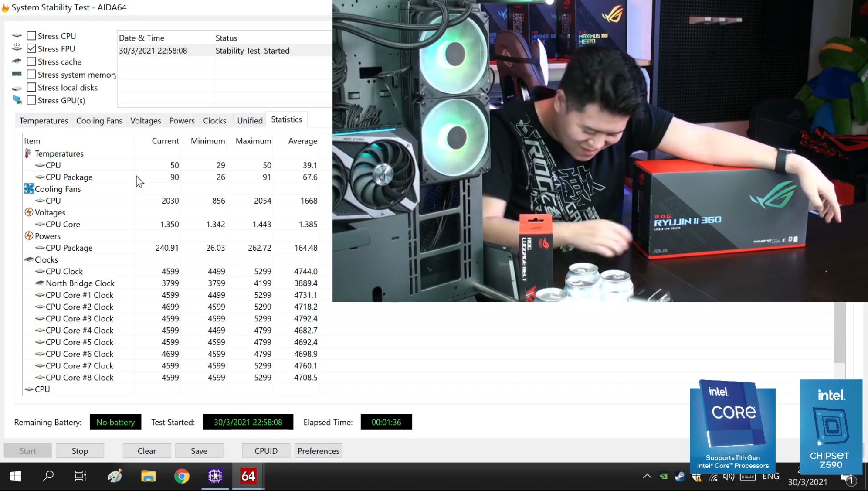Tick the Stress system memory checkbox
Image resolution: width=868 pixels, height=491 pixels.
[31, 75]
